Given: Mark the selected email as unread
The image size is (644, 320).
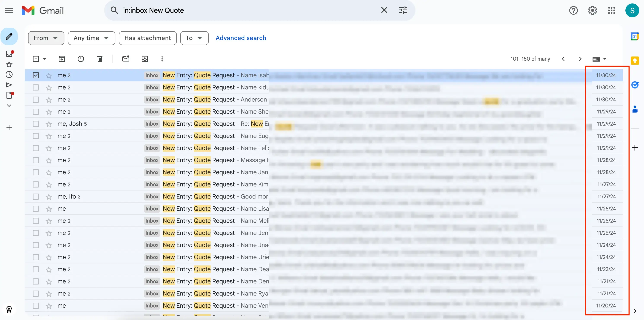Looking at the screenshot, I should click(x=126, y=59).
